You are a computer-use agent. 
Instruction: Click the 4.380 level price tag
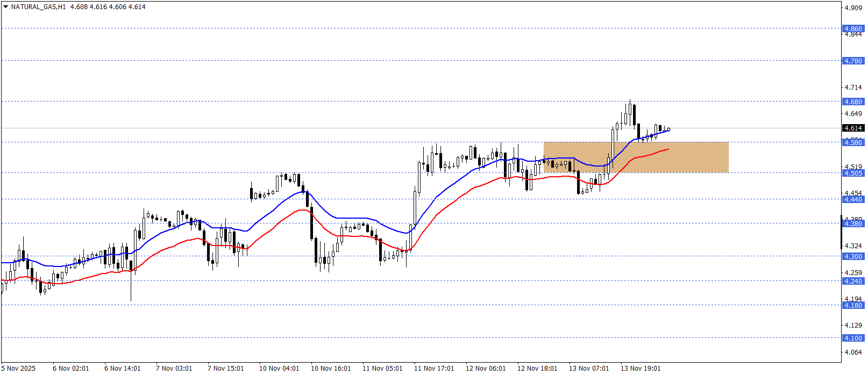[853, 223]
